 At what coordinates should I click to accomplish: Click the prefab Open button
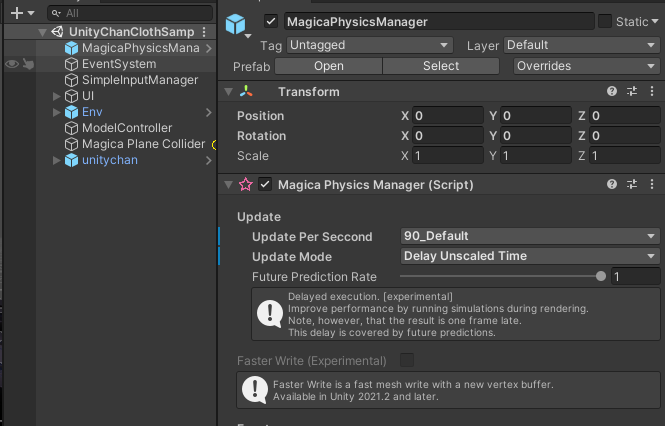[328, 66]
